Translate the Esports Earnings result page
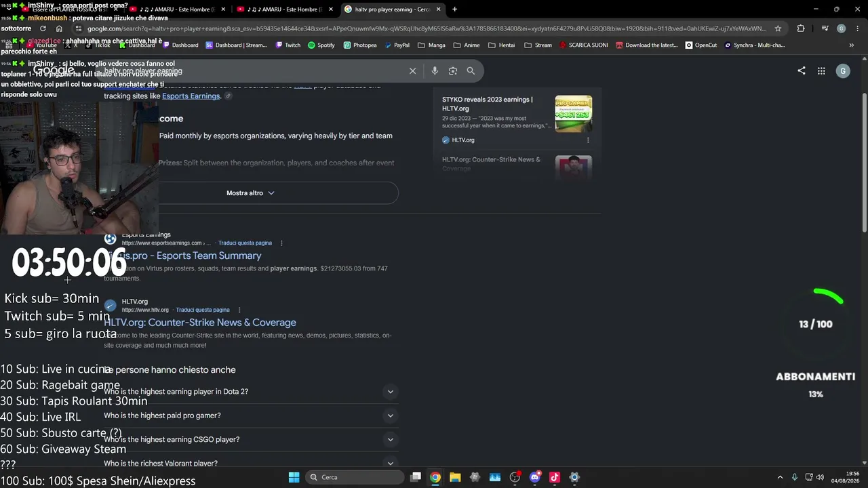 244,243
